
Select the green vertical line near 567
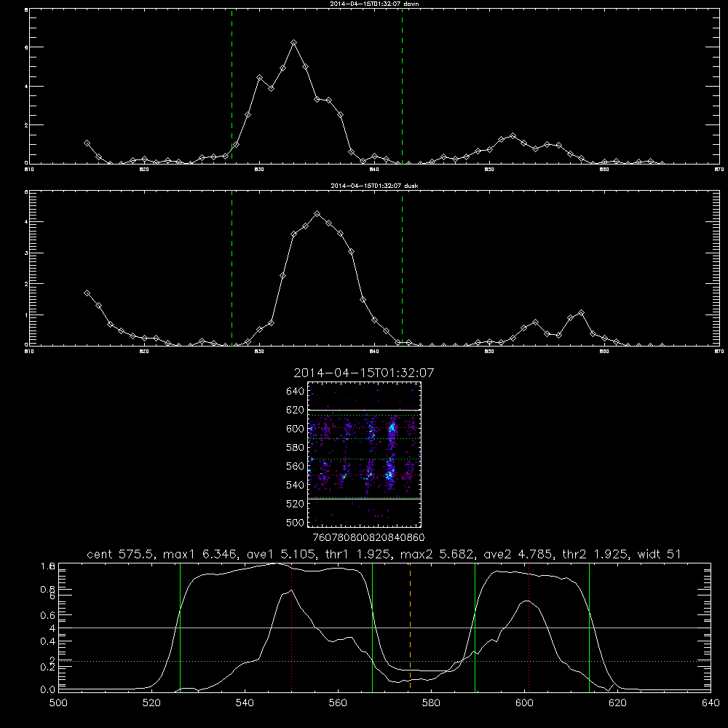[372, 627]
